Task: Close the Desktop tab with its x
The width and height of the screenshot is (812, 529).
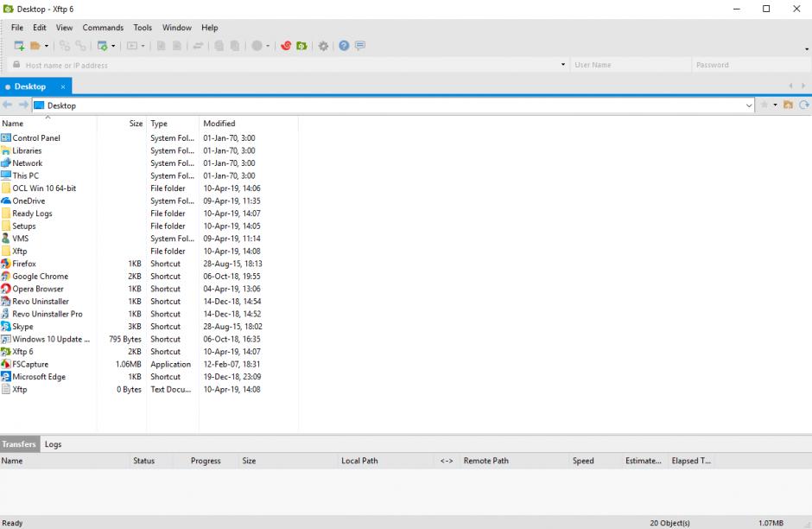Action: click(x=63, y=87)
